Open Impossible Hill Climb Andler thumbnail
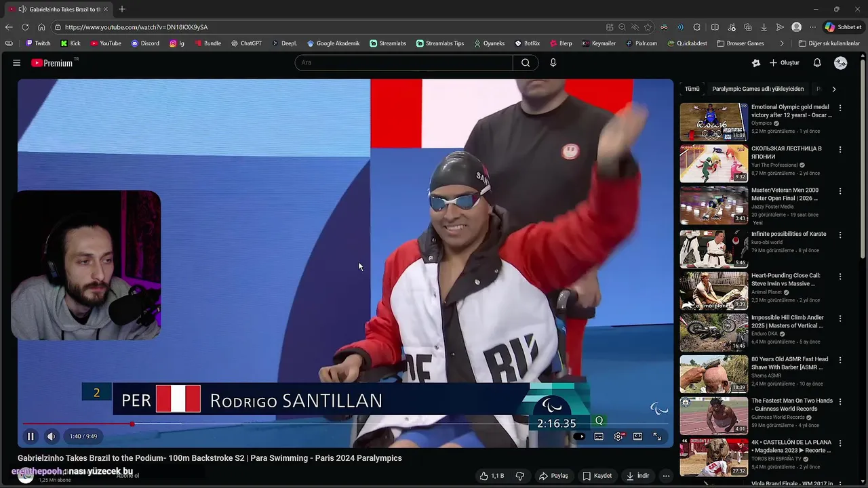The height and width of the screenshot is (488, 868). 713,332
